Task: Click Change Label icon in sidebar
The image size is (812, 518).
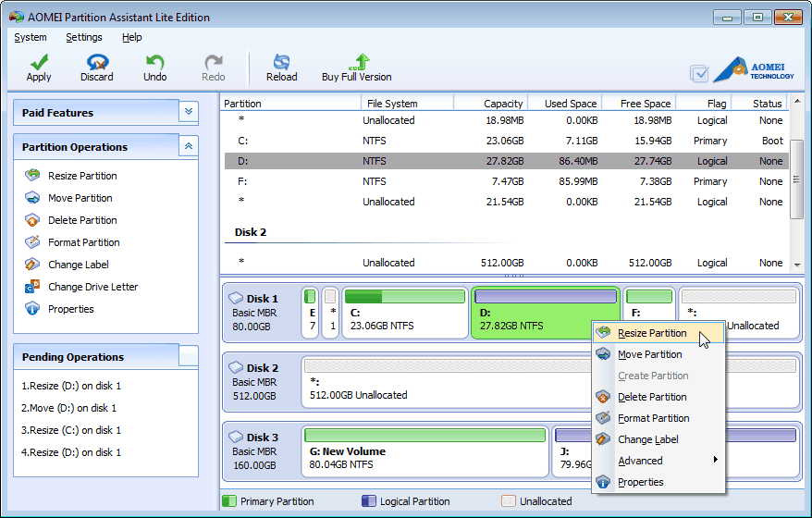Action: point(32,265)
